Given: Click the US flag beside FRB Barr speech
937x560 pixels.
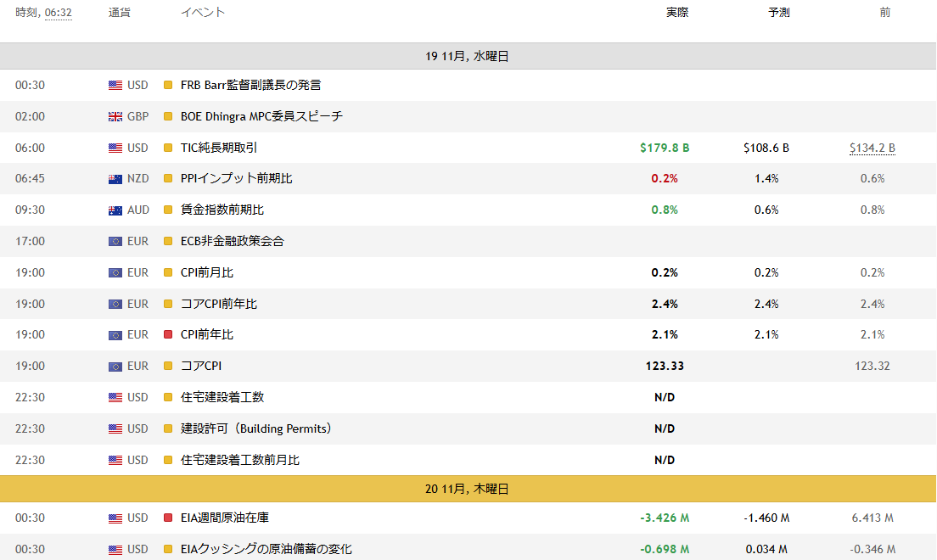Looking at the screenshot, I should (115, 85).
